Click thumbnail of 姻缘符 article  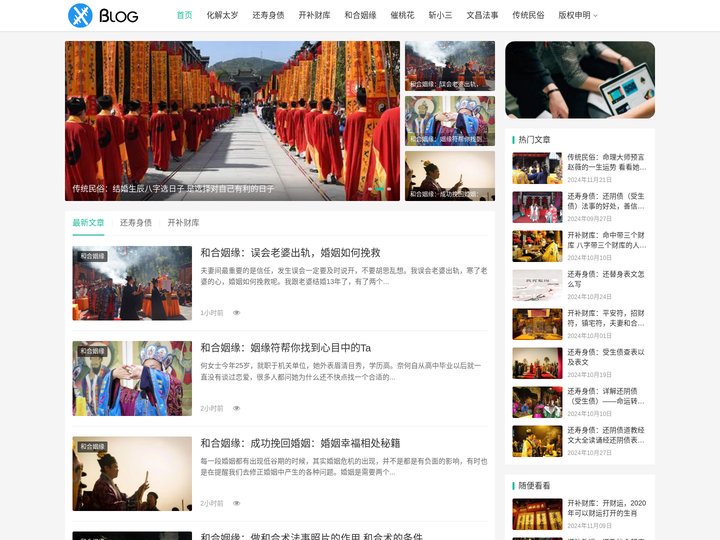132,378
